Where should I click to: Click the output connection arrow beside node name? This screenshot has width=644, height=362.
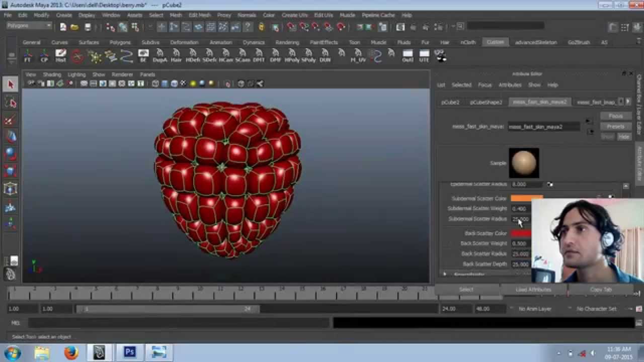[x=590, y=132]
